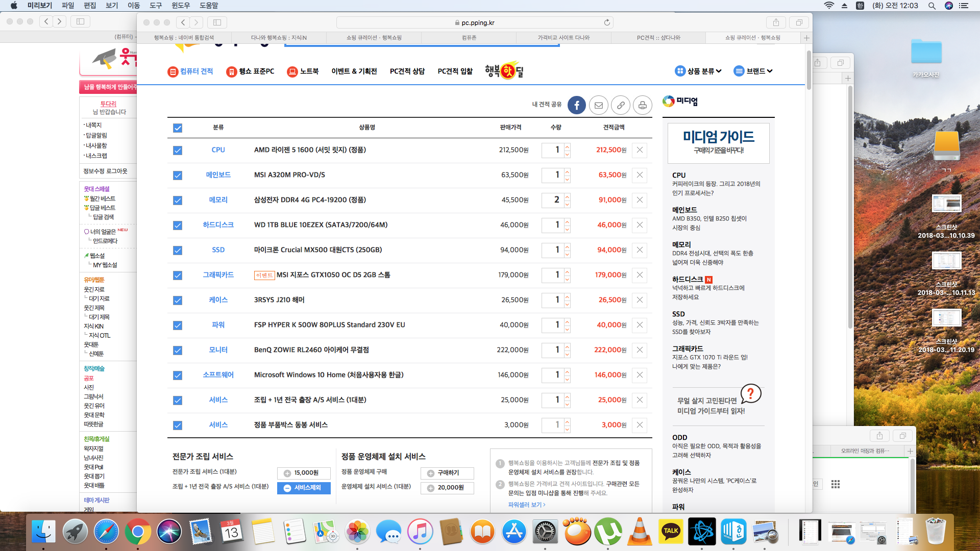The height and width of the screenshot is (551, 980).
Task: Toggle the select-all checkbox in header
Action: 178,128
